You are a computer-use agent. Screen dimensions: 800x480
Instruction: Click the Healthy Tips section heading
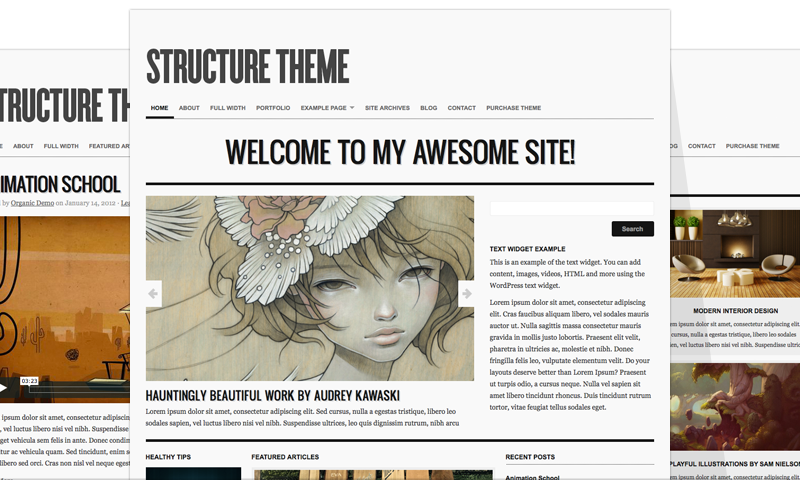coord(168,457)
